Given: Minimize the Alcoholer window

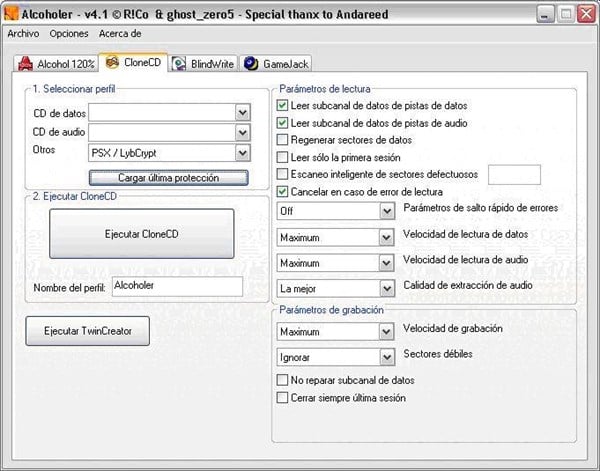Looking at the screenshot, I should (x=546, y=15).
